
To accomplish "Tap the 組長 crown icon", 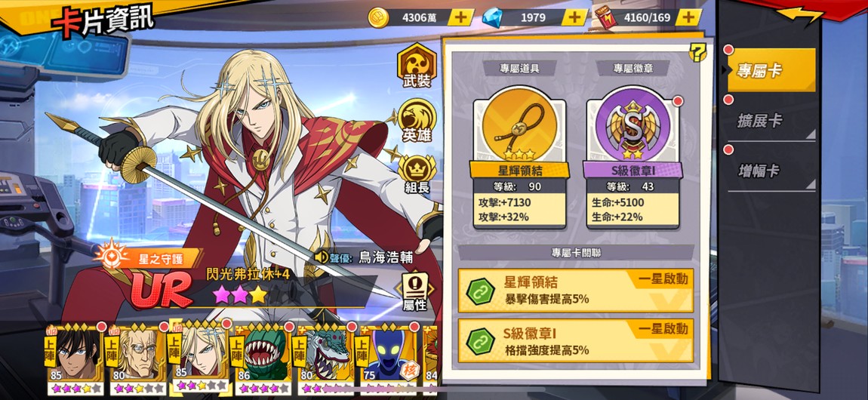I will (417, 174).
